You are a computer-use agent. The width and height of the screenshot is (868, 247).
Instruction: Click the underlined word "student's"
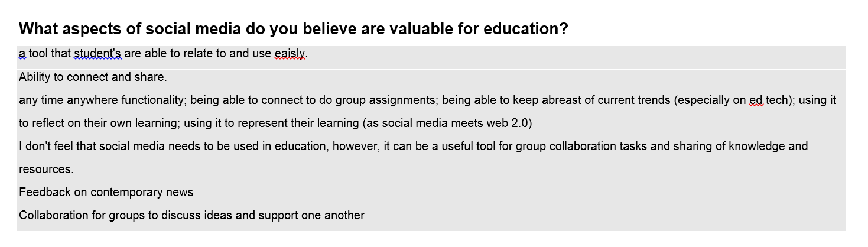click(x=97, y=54)
